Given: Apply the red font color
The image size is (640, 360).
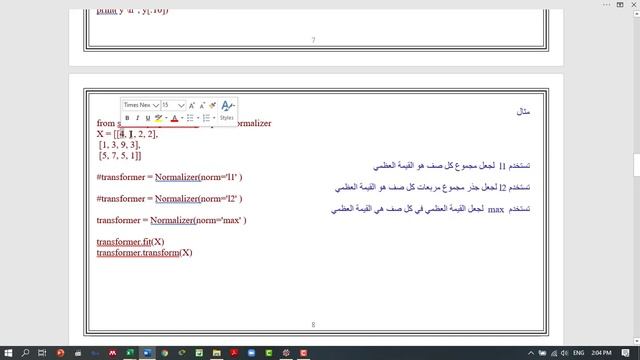Looking at the screenshot, I should [174, 118].
